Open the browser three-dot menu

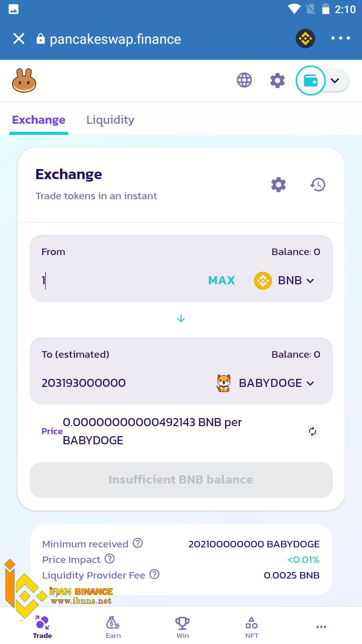coord(340,38)
